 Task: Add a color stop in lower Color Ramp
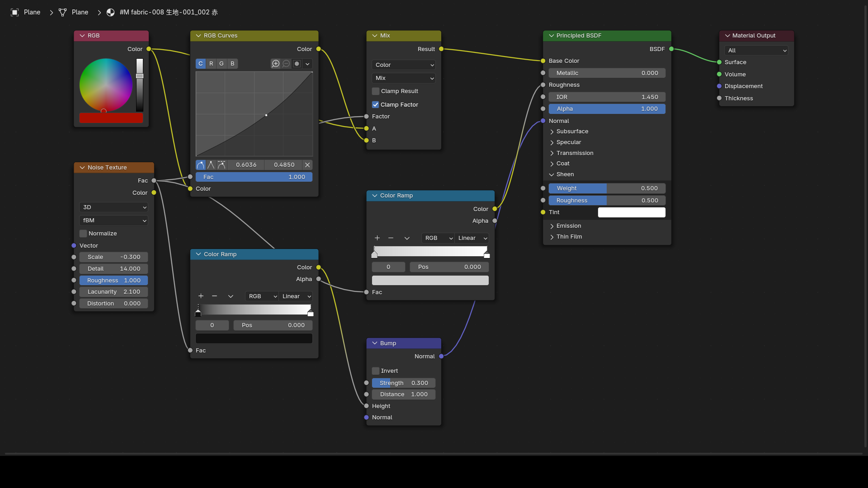[201, 296]
